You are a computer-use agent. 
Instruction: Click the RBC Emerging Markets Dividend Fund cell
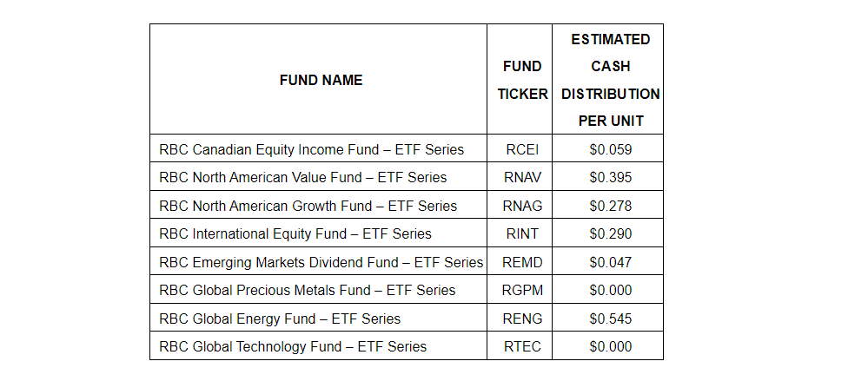(x=321, y=262)
